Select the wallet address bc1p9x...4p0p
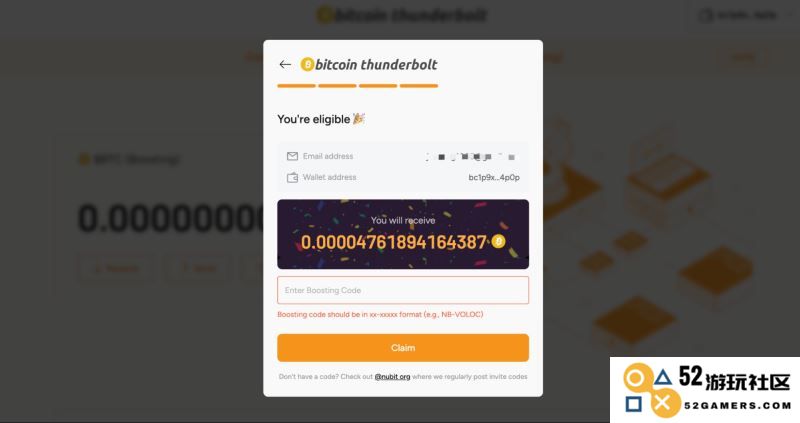 pyautogui.click(x=494, y=178)
